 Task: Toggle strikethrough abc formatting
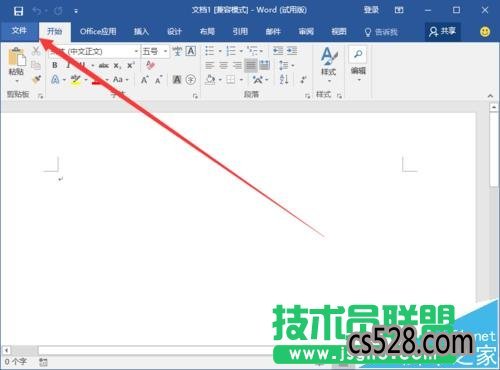point(104,66)
